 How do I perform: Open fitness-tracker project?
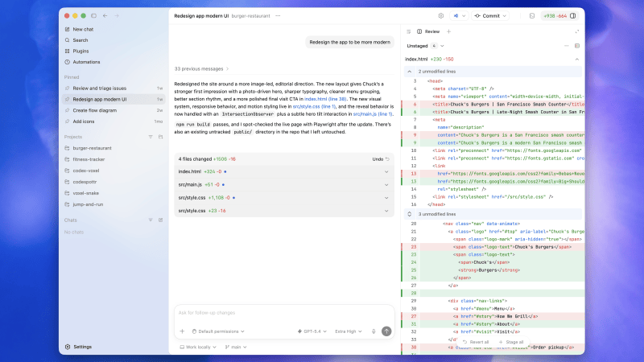click(89, 159)
